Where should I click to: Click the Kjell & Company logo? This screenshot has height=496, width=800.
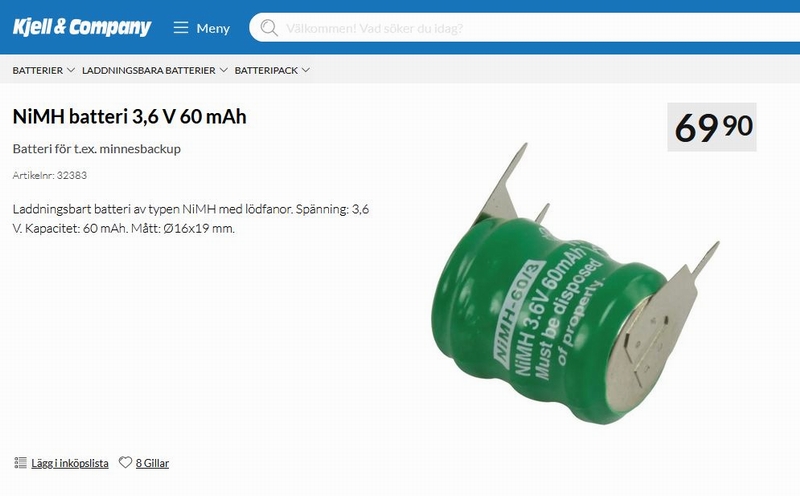pyautogui.click(x=82, y=27)
